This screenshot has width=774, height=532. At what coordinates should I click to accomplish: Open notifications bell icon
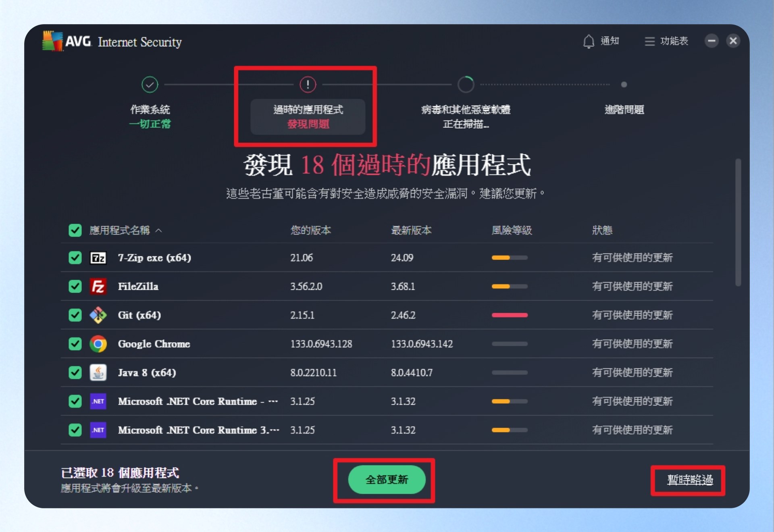tap(589, 41)
